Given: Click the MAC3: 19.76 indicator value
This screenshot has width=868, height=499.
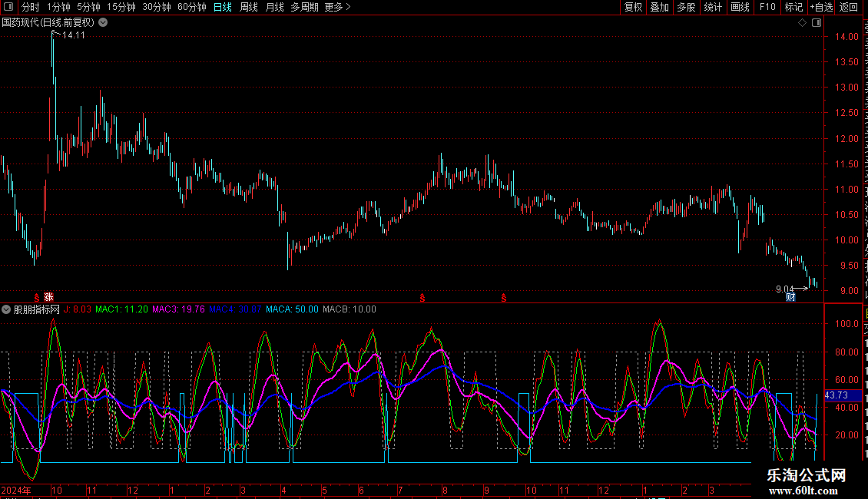Looking at the screenshot, I should point(179,309).
